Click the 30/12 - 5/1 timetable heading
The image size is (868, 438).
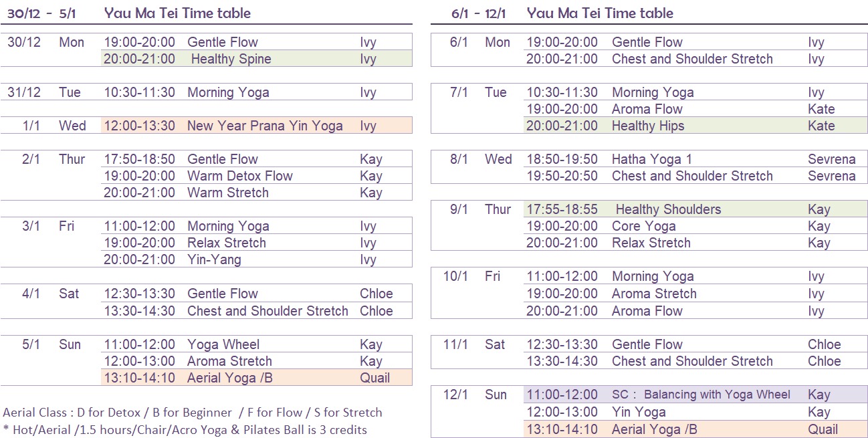click(129, 13)
